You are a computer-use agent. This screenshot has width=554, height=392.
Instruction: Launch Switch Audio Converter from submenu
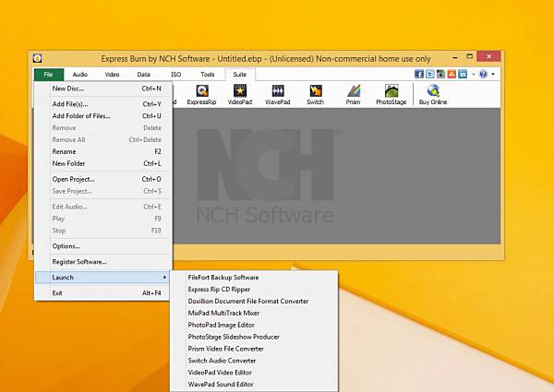tap(254, 361)
